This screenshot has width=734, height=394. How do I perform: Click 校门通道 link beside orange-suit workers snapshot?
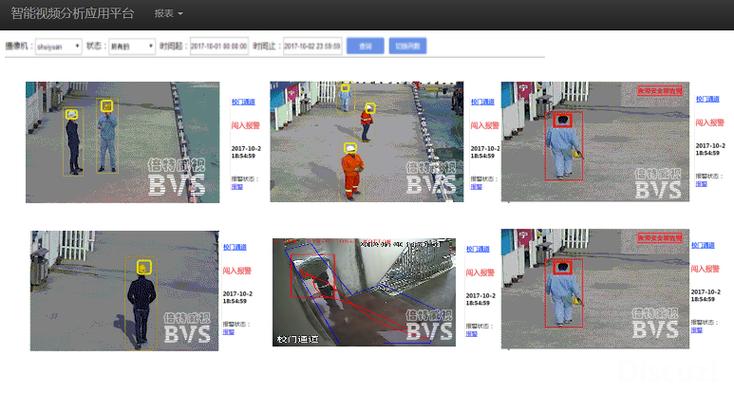point(483,102)
